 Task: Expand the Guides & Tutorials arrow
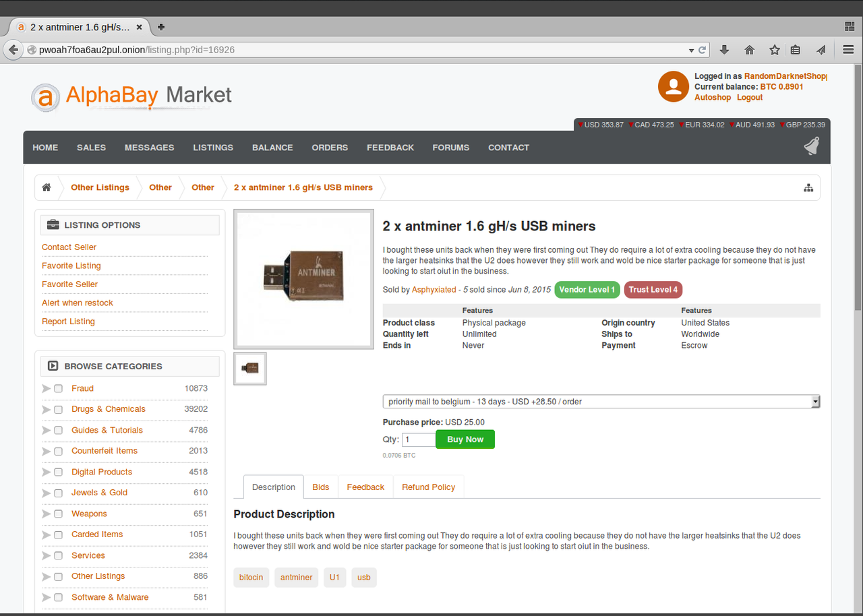pyautogui.click(x=46, y=431)
